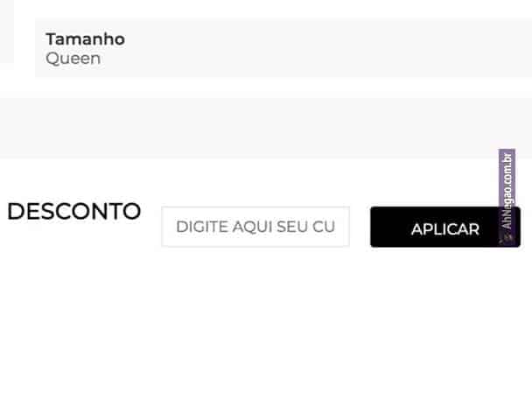Image resolution: width=532 pixels, height=394 pixels.
Task: Click the AhNegao.com.br watermark text
Action: 507,194
